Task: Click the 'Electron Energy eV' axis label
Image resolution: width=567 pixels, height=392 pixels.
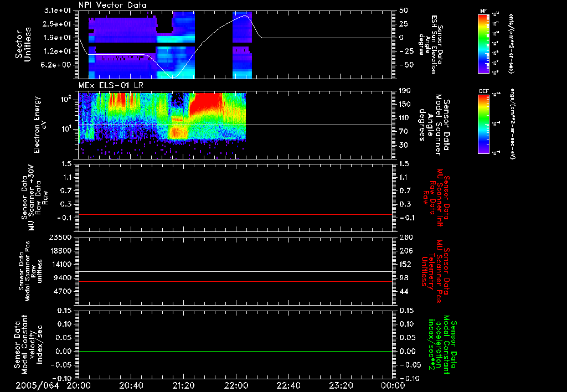Action: [x=40, y=125]
